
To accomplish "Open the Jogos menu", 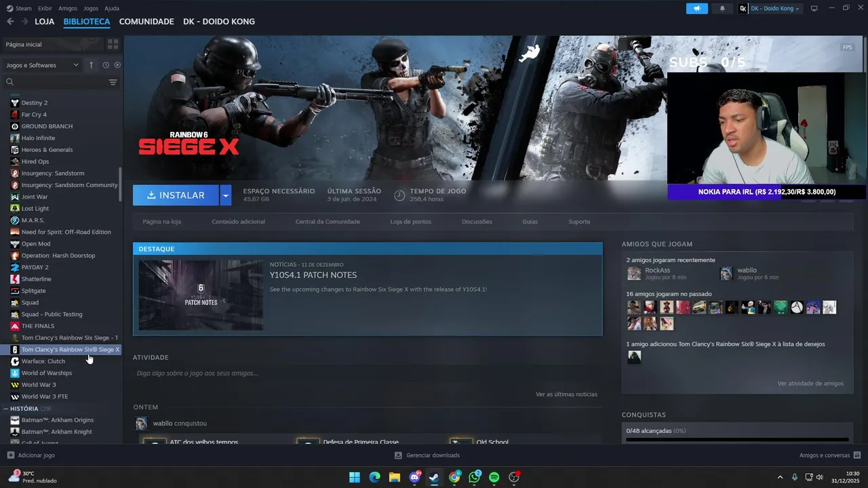I will [91, 8].
